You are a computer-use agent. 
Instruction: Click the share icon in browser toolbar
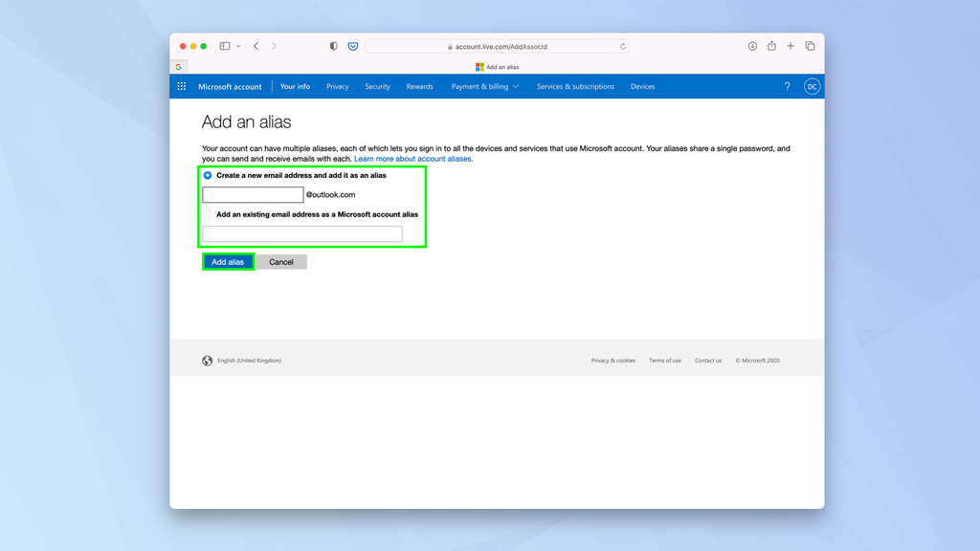tap(771, 45)
